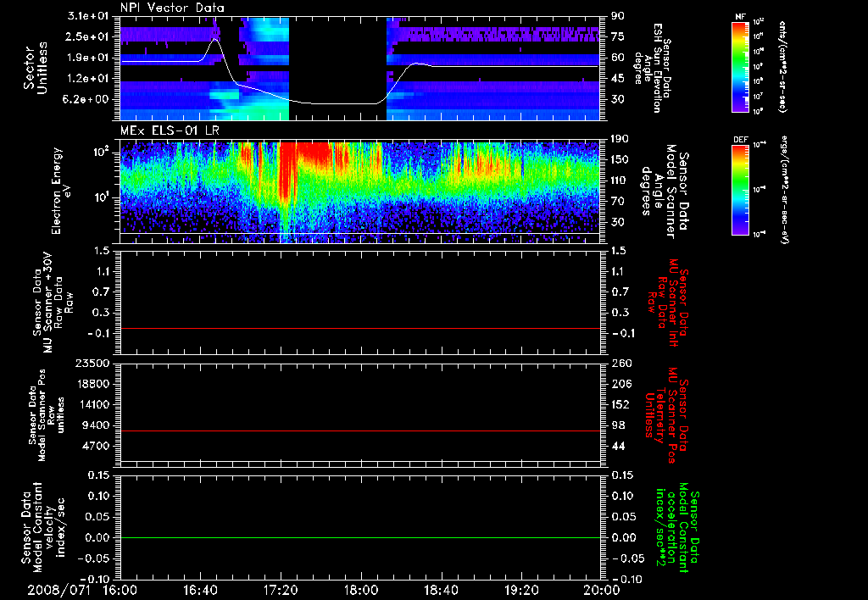
Task: Click the 75 degree elevation tick label
Action: tap(618, 36)
